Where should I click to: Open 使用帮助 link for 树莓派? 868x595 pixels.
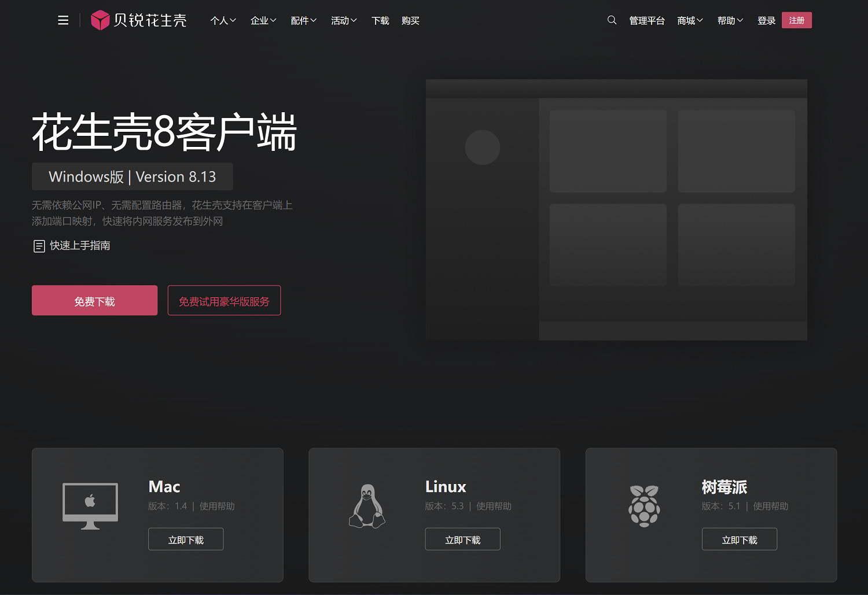(x=770, y=507)
